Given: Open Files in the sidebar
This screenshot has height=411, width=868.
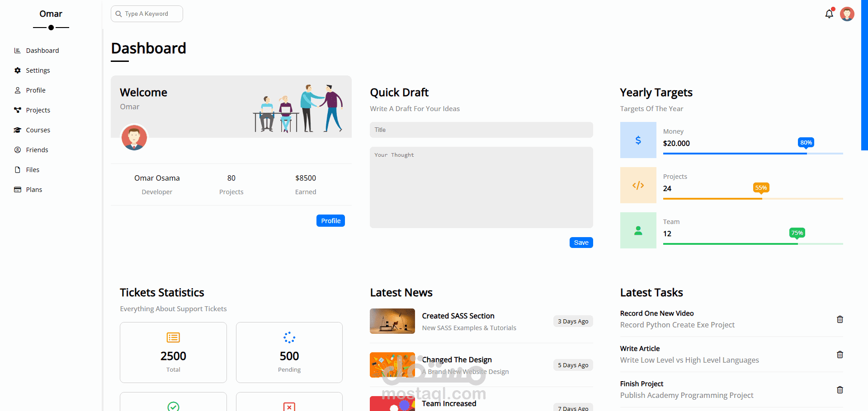Looking at the screenshot, I should [x=33, y=170].
